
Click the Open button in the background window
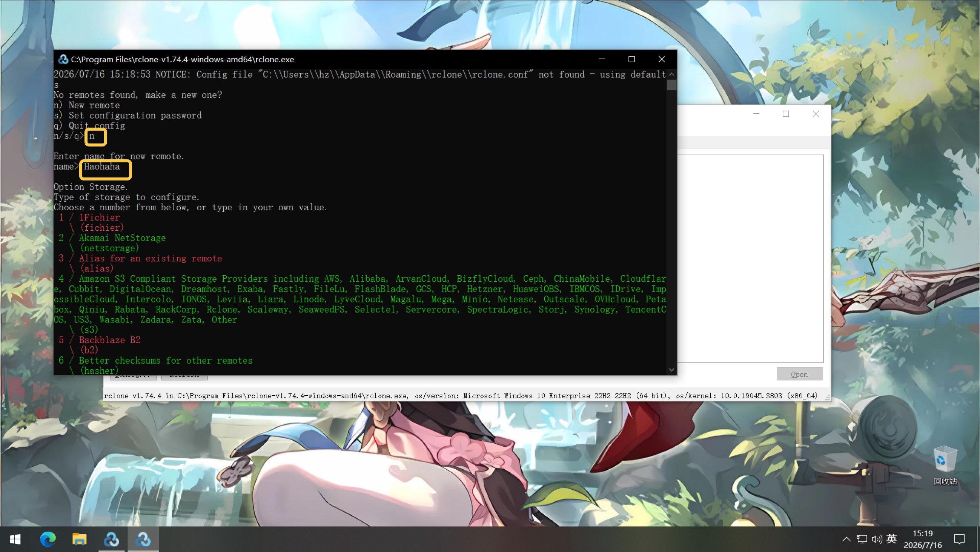[x=800, y=374]
